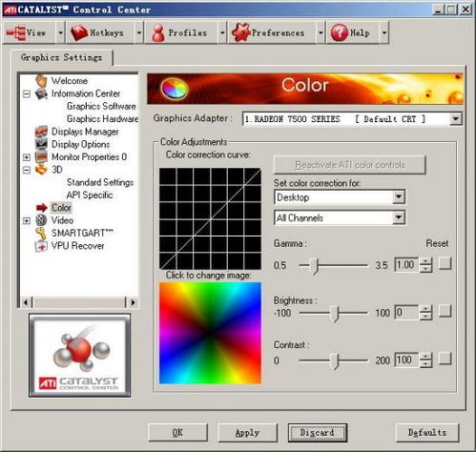Click the Apply button
Viewport: 476px width, 452px height.
pos(247,433)
